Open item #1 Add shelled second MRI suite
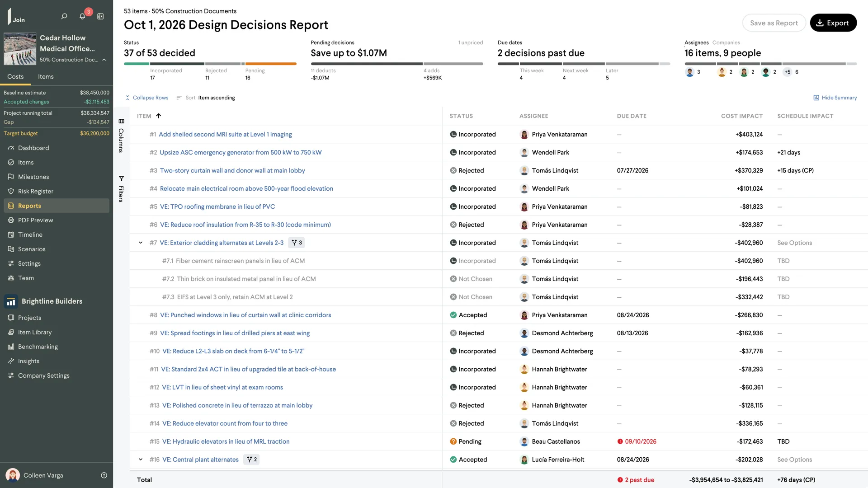868x488 pixels. pos(225,134)
